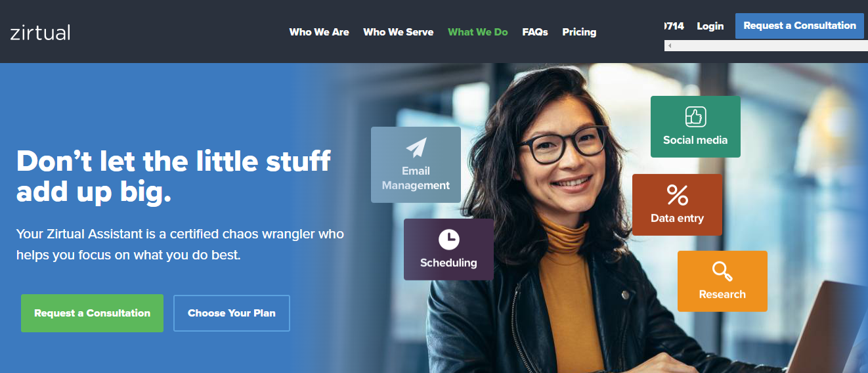
Task: Click the clock icon on Scheduling tile
Action: click(448, 239)
